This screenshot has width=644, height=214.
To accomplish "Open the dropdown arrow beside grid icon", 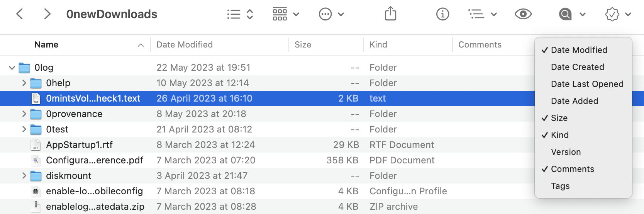I will (x=296, y=15).
